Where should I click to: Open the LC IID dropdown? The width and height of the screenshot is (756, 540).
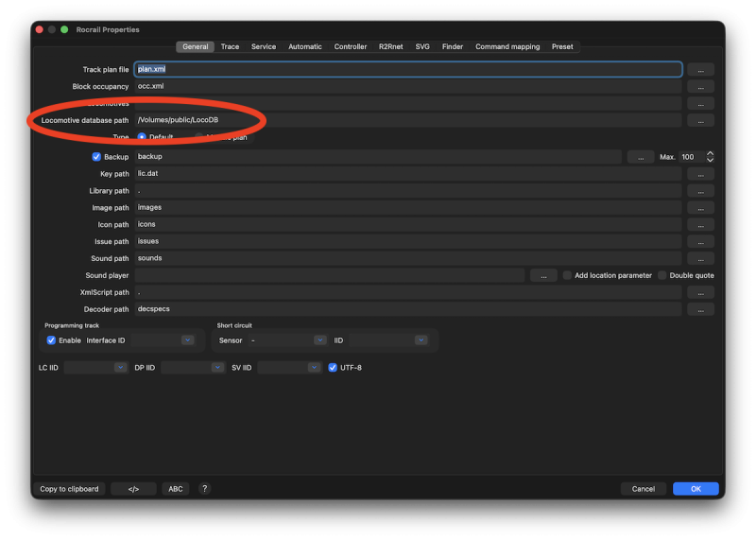tap(94, 367)
